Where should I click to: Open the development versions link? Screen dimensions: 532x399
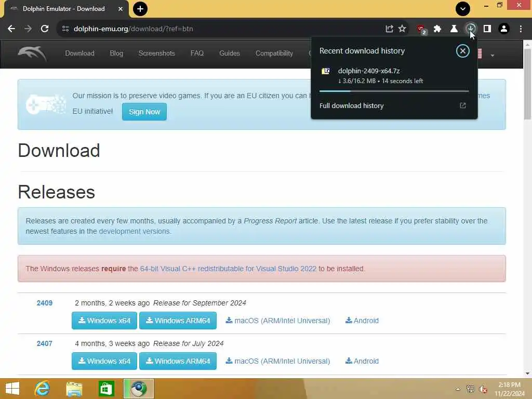pos(135,231)
